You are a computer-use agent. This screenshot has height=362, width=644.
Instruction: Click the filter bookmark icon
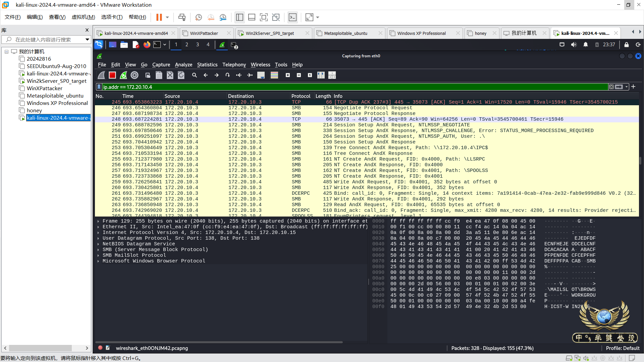pyautogui.click(x=99, y=87)
